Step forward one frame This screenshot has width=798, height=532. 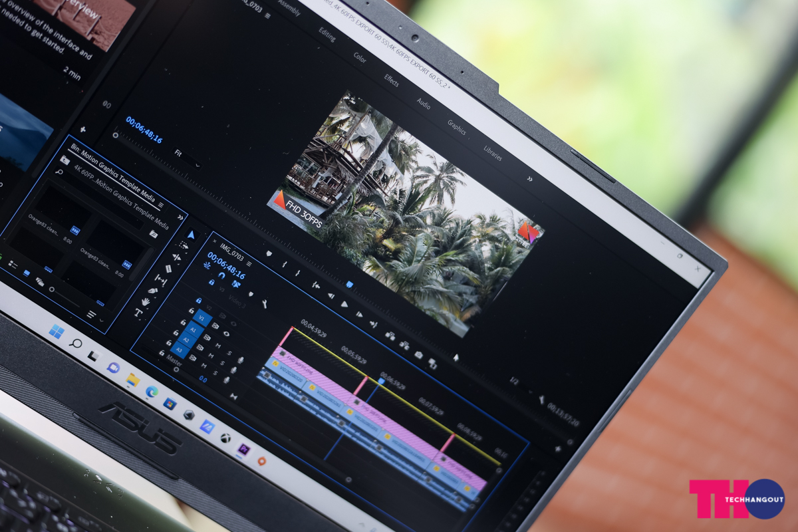(359, 314)
